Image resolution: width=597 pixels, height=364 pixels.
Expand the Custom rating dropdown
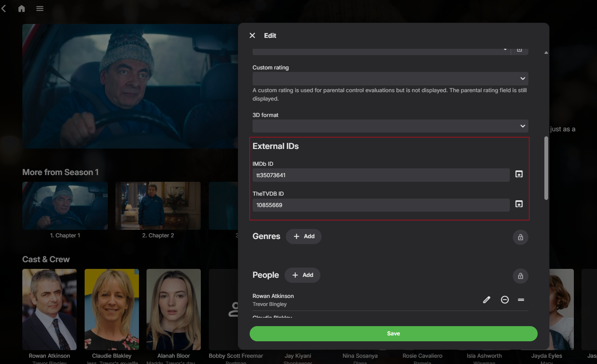[390, 79]
